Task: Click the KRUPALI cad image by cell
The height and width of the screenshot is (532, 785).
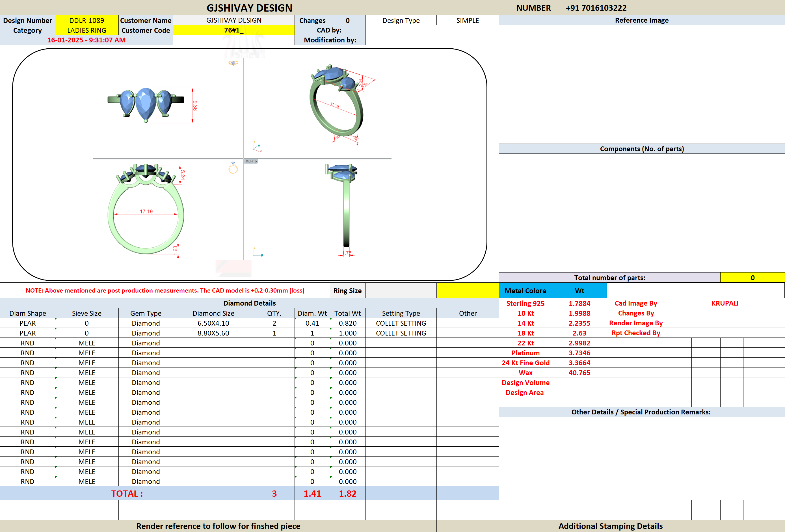Action: (725, 303)
